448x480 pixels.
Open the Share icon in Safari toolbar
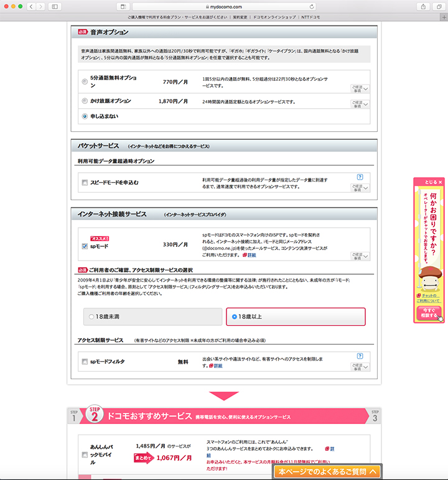point(423,6)
